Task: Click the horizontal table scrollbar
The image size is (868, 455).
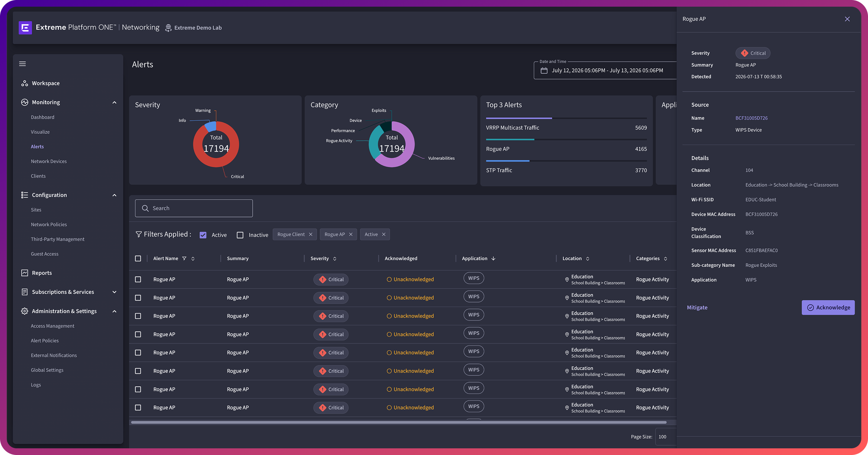Action: click(399, 422)
